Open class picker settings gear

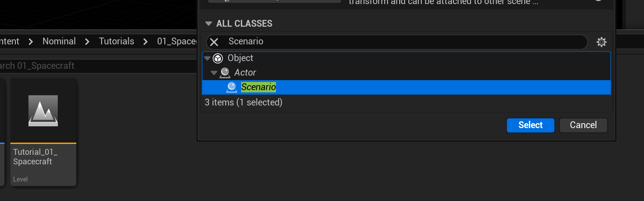[x=601, y=42]
